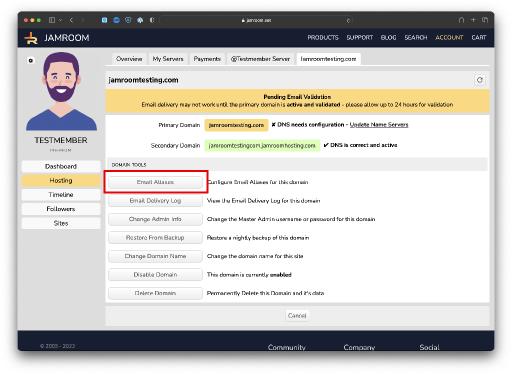512x374 pixels.
Task: Switch to the Payments tab
Action: 207,59
